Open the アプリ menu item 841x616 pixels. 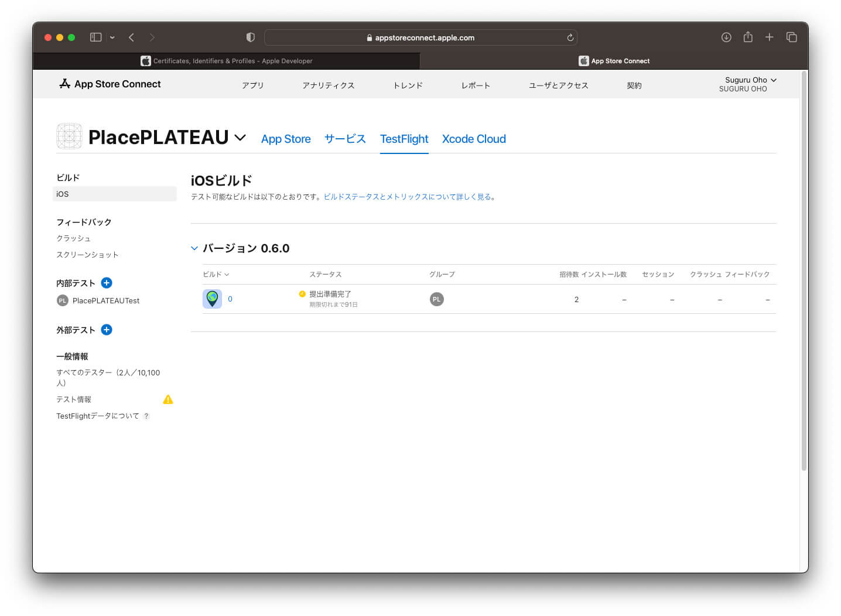coord(253,85)
